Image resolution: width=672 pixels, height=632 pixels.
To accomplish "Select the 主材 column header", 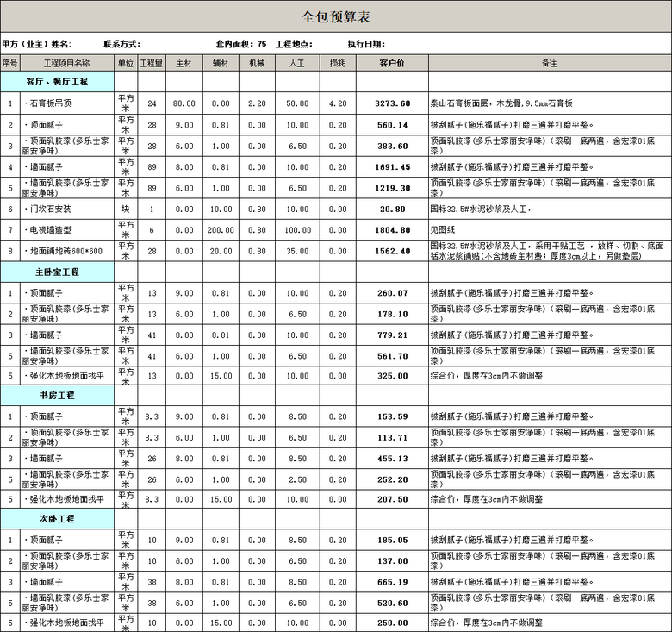I will 184,63.
